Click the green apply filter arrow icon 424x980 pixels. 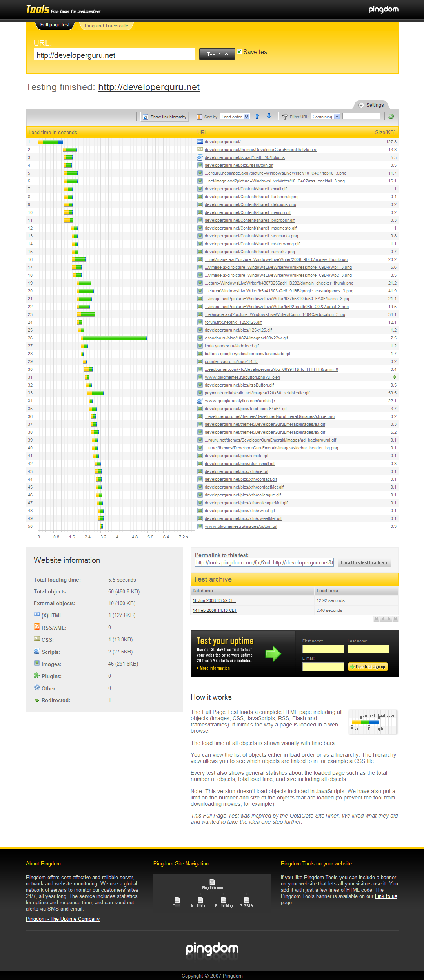tap(391, 117)
